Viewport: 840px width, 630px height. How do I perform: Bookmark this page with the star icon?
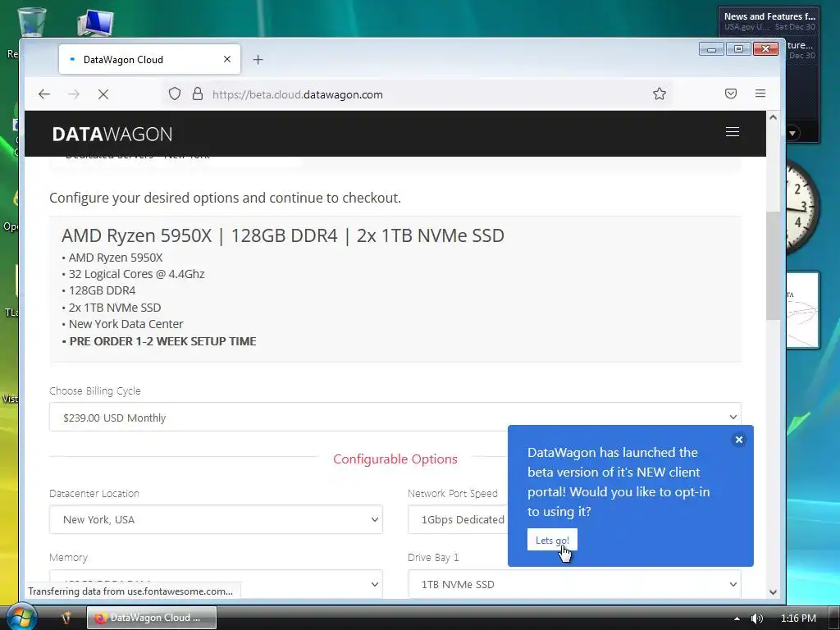[660, 94]
